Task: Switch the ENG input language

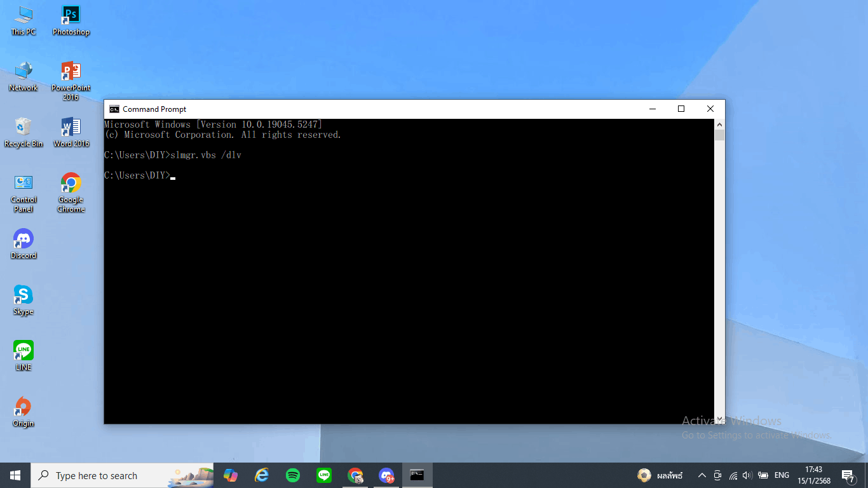Action: point(782,475)
